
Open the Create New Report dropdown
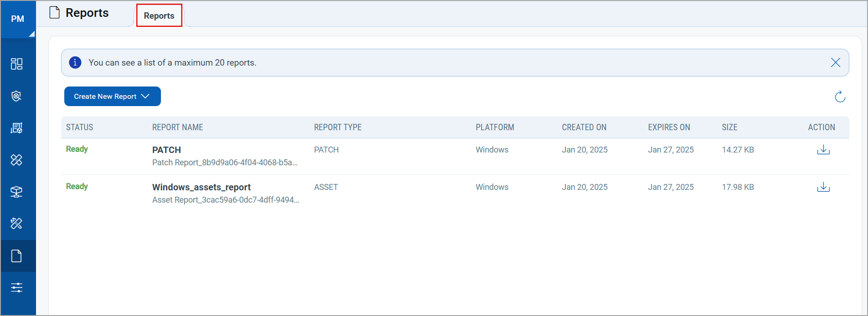pyautogui.click(x=113, y=96)
